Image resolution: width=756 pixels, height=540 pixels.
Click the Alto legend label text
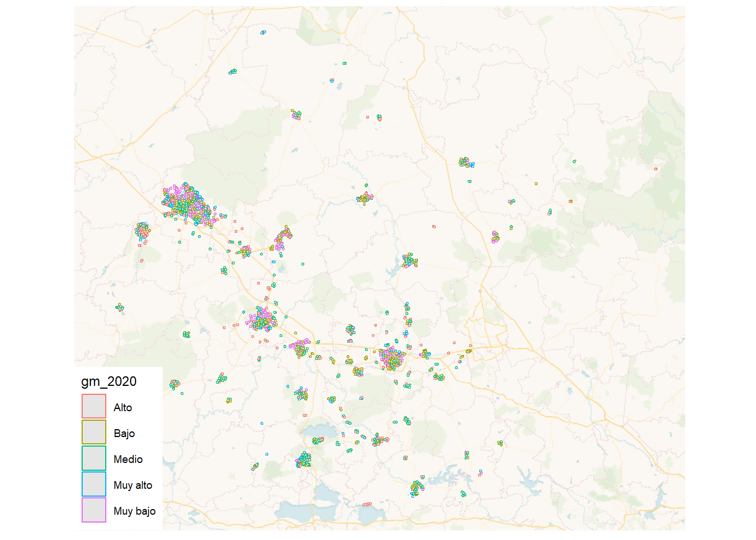click(123, 408)
